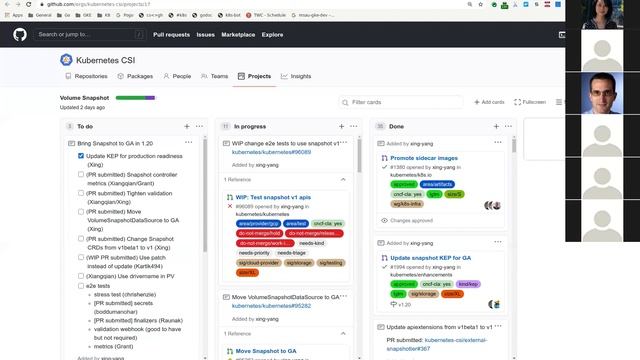
Task: Click the Done column scrollbar
Action: coord(514,145)
